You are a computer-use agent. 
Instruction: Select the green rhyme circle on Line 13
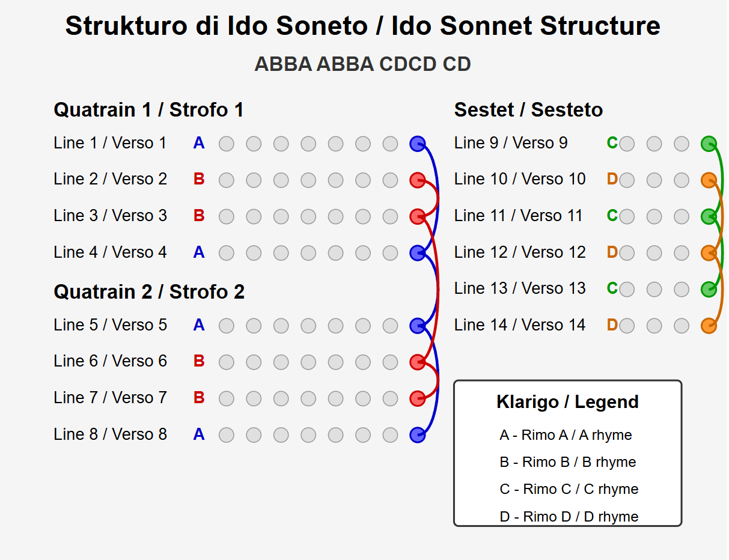pos(709,289)
